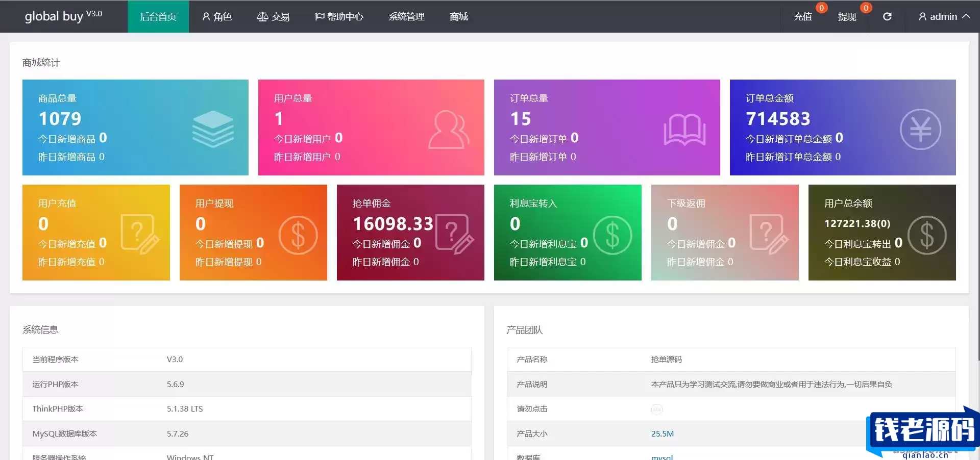The height and width of the screenshot is (460, 980).
Task: Click the layers icon in 商品总量 card
Action: [x=213, y=129]
